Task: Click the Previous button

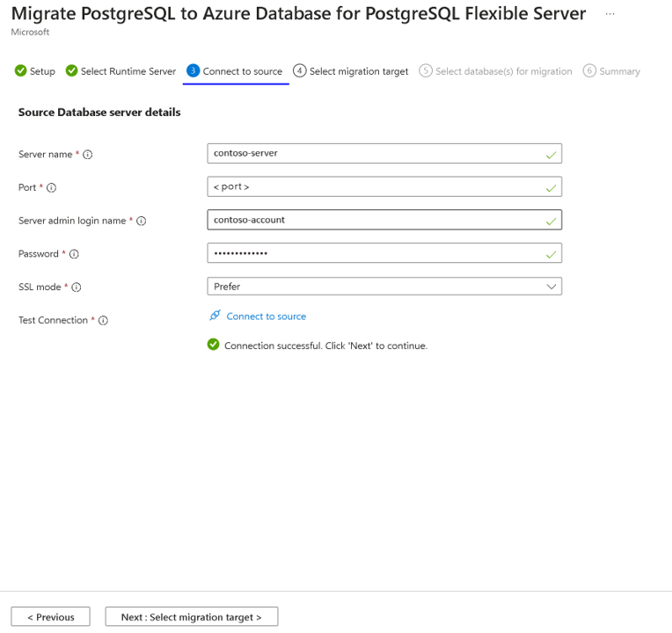Action: (x=50, y=616)
